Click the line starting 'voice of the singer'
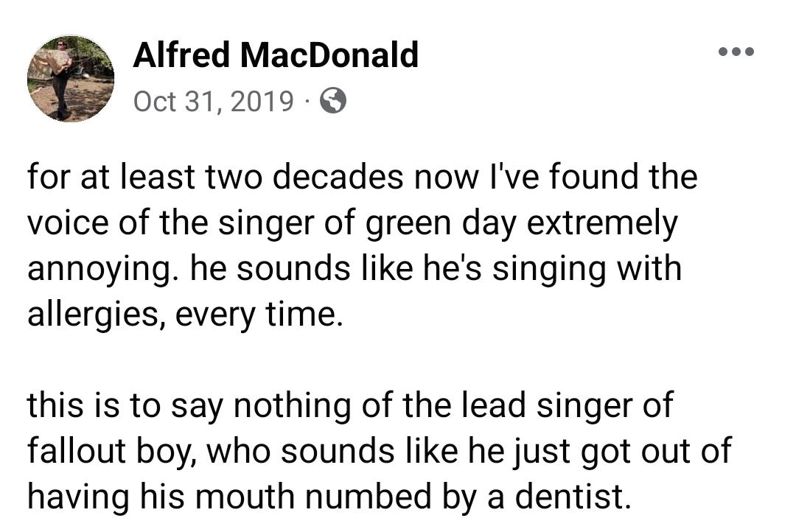This screenshot has height=532, width=796. point(352,223)
